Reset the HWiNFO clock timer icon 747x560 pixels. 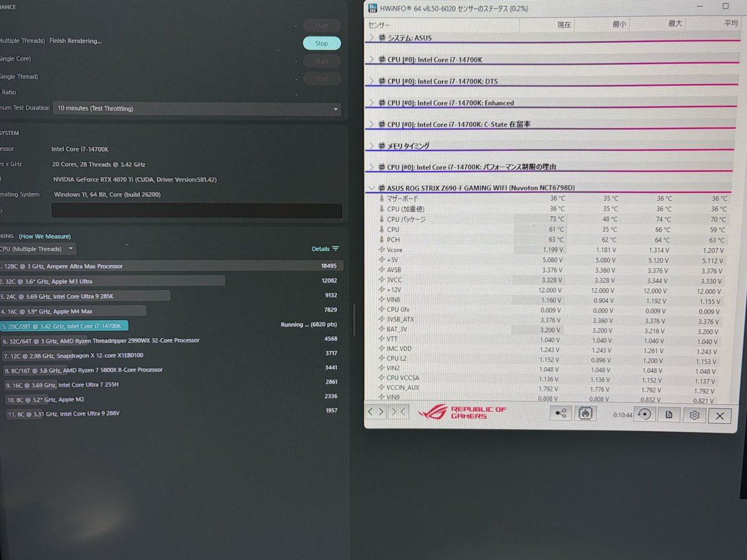coord(644,414)
